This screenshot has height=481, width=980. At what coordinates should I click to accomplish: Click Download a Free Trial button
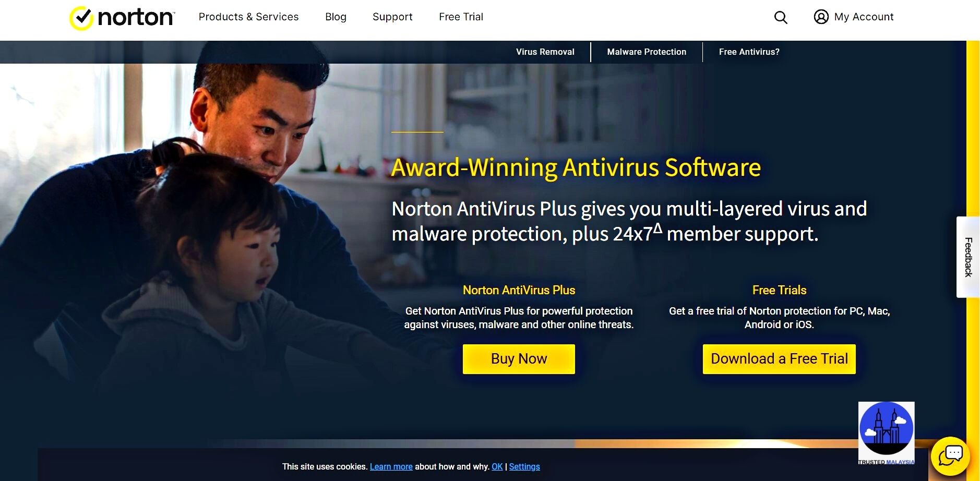(x=779, y=359)
